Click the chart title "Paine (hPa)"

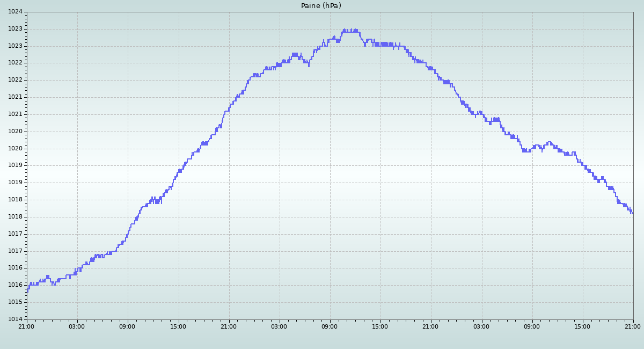click(321, 6)
